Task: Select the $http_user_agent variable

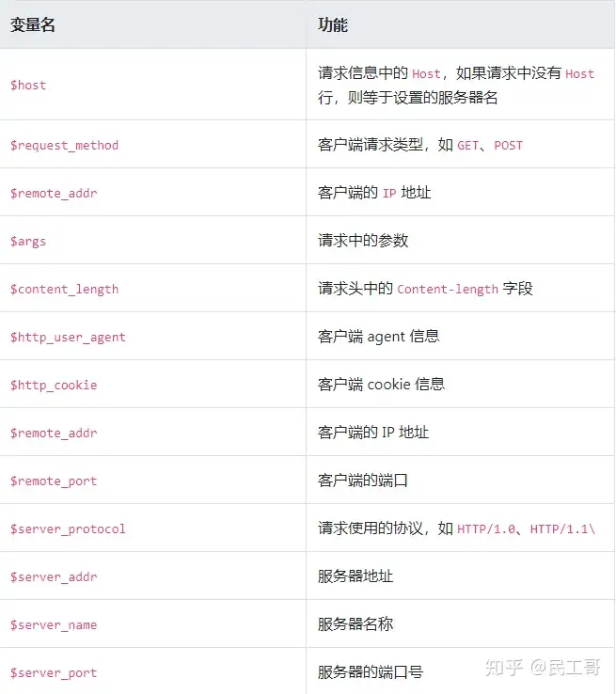Action: pyautogui.click(x=68, y=337)
